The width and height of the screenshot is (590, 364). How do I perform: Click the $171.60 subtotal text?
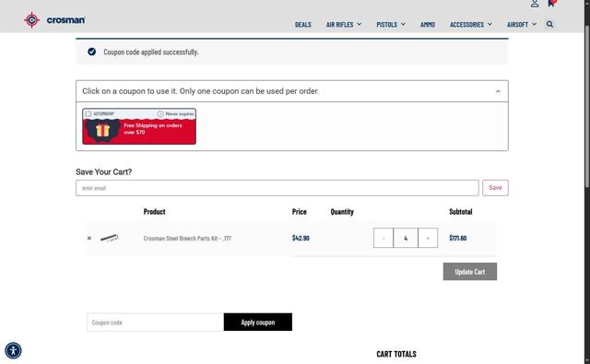[458, 238]
